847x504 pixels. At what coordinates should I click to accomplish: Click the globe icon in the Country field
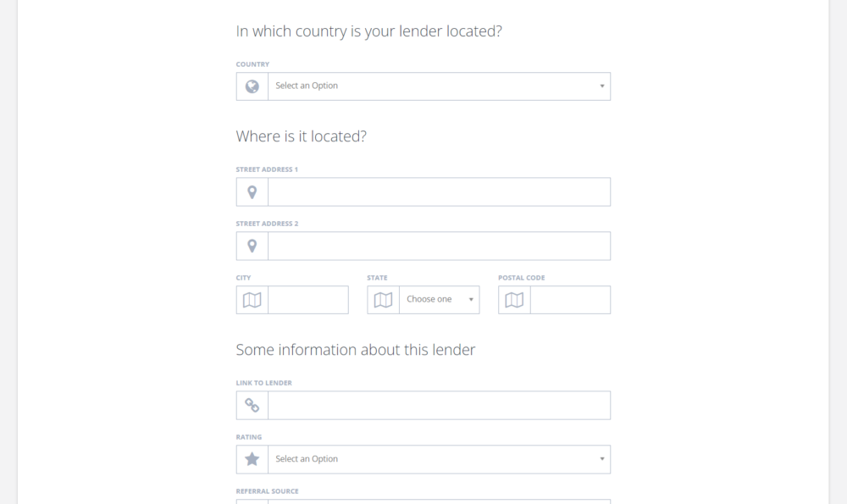pos(252,86)
